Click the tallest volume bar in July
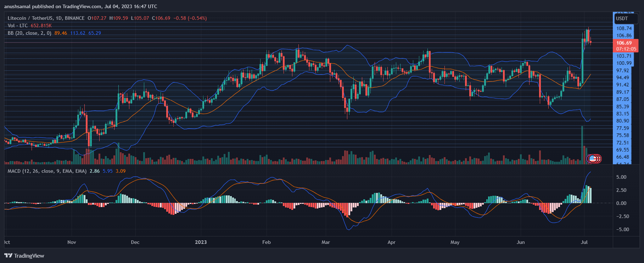The height and width of the screenshot is (263, 644). click(x=582, y=145)
